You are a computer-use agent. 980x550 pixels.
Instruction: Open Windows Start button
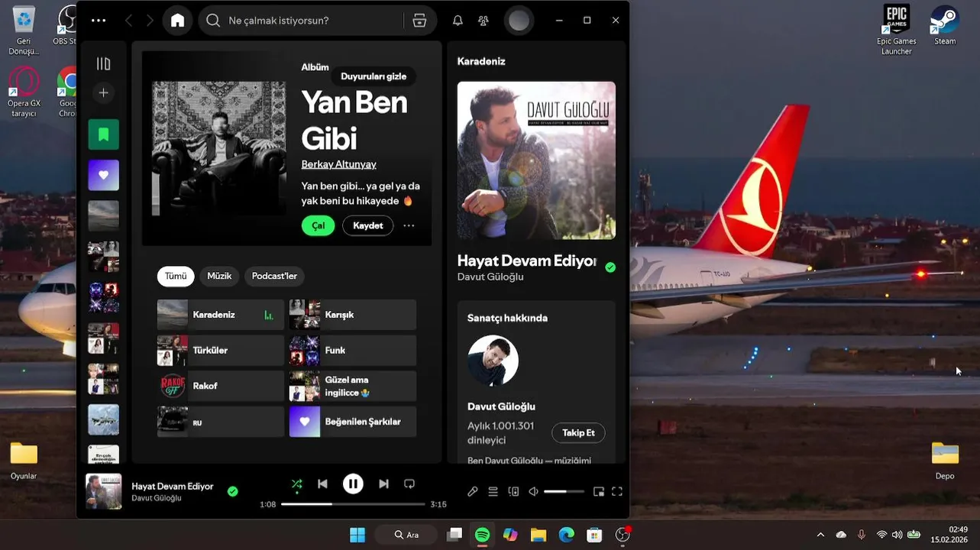[357, 535]
